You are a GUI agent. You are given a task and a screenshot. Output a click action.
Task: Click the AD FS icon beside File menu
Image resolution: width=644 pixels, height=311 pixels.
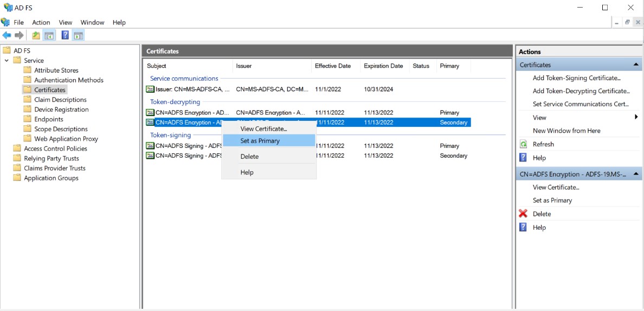point(5,22)
